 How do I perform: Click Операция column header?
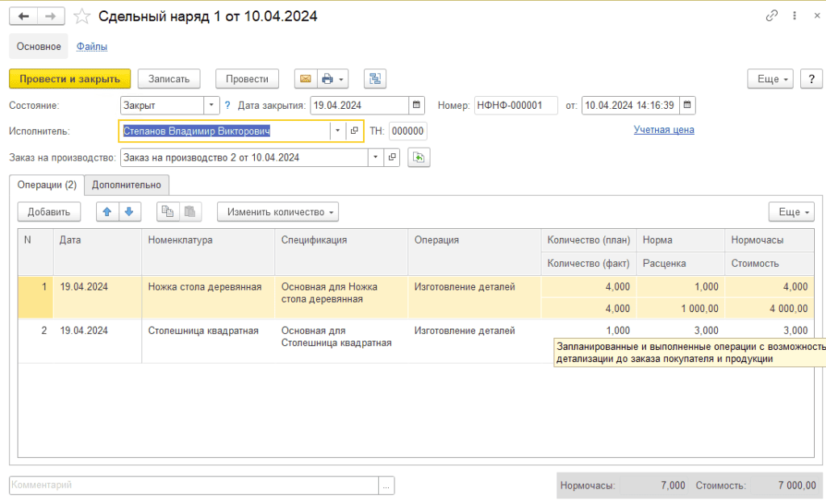click(x=474, y=252)
